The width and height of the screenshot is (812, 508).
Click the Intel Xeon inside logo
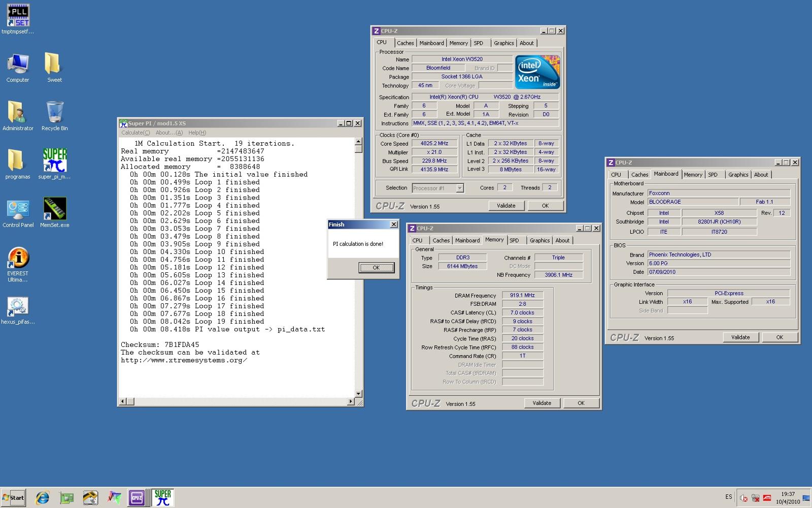pos(537,72)
